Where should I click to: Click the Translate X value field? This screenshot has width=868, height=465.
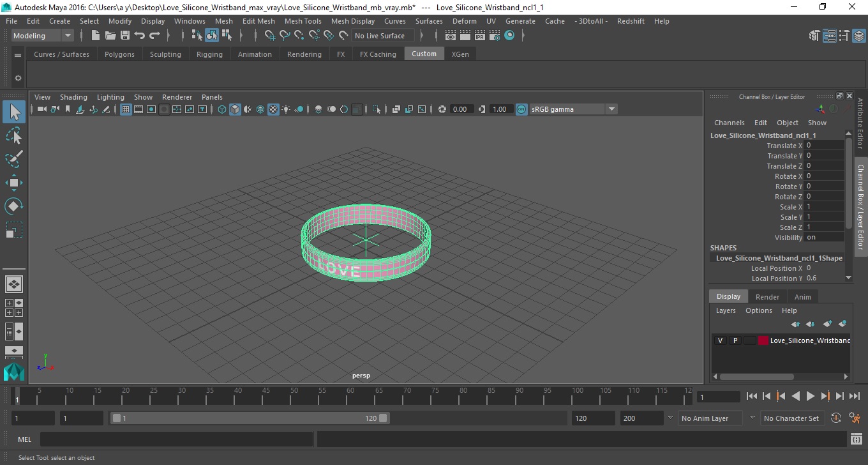click(824, 146)
